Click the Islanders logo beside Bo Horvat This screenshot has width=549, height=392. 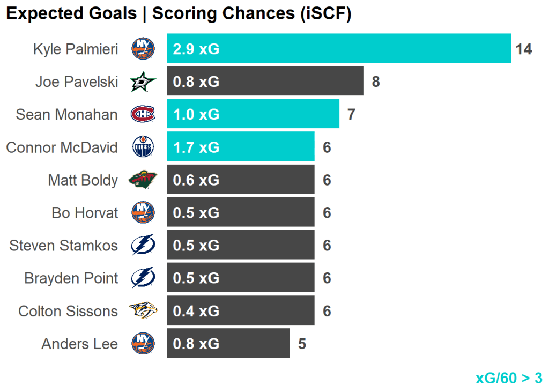click(x=143, y=213)
